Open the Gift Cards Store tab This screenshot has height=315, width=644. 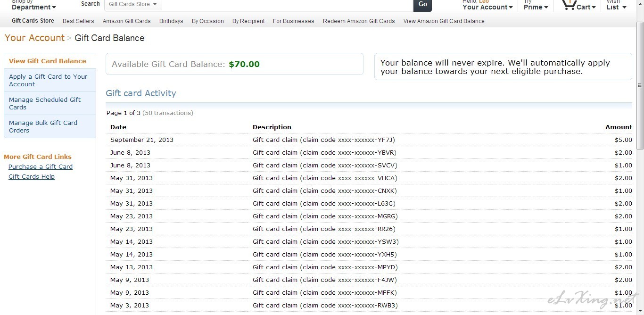pos(33,21)
